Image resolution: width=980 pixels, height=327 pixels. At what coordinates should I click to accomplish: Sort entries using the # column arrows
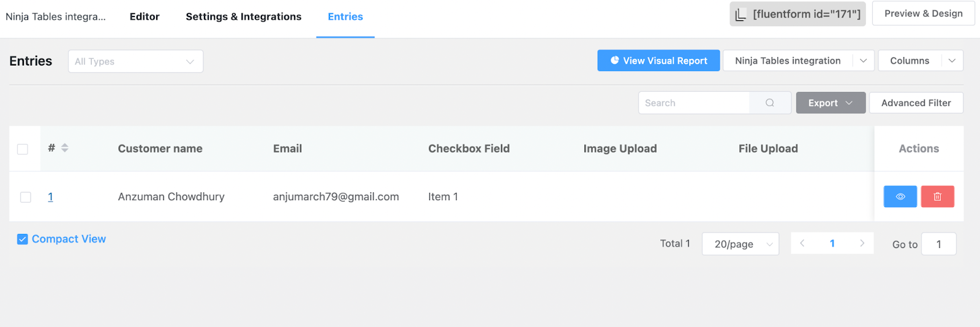[64, 148]
